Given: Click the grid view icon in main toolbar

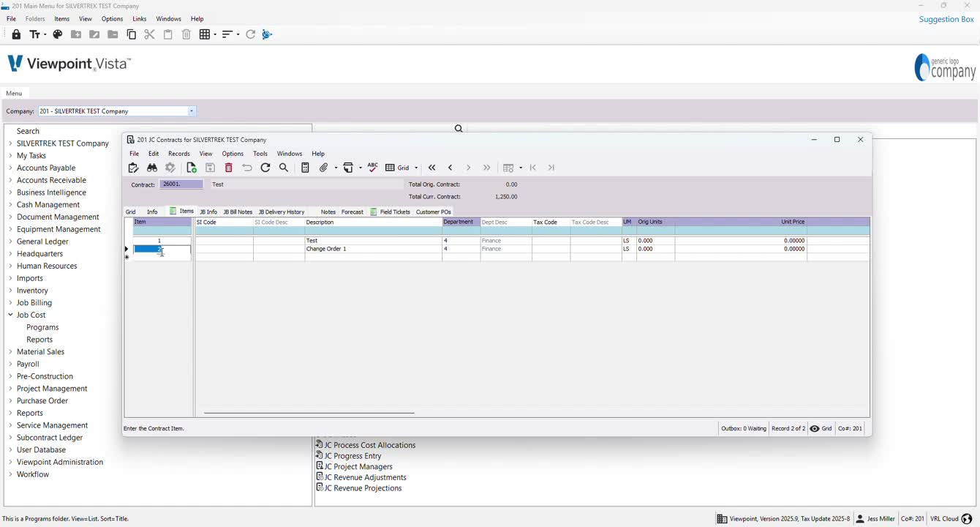Looking at the screenshot, I should (x=205, y=34).
